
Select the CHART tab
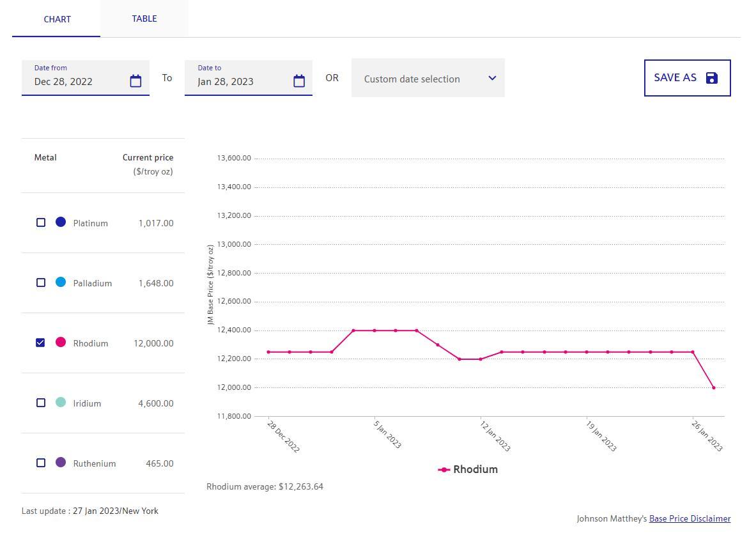[x=57, y=19]
